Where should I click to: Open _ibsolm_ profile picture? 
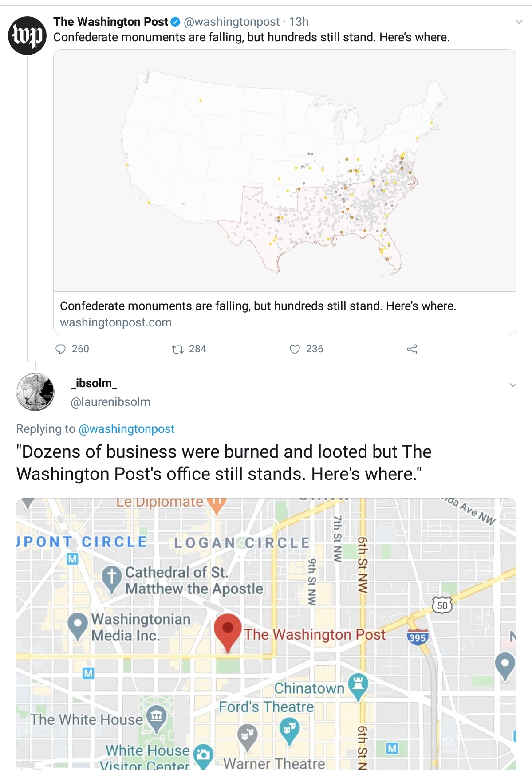35,392
